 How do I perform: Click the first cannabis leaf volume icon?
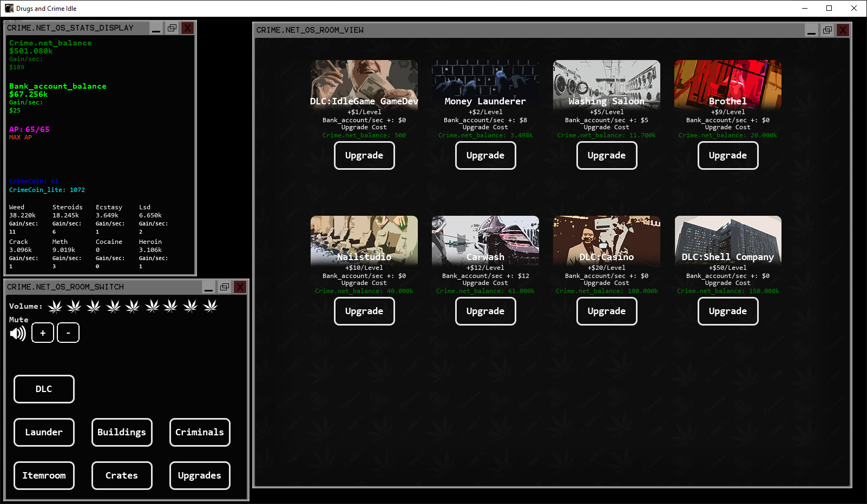pyautogui.click(x=55, y=306)
